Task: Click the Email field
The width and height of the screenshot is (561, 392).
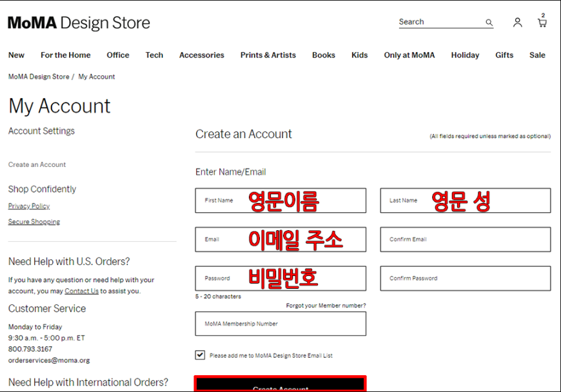Action: pos(280,239)
